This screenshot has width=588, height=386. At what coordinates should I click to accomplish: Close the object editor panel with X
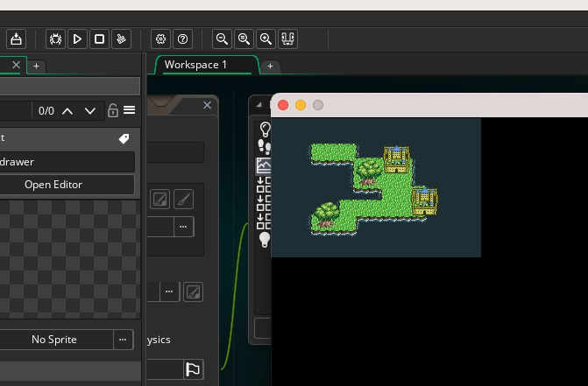point(207,105)
